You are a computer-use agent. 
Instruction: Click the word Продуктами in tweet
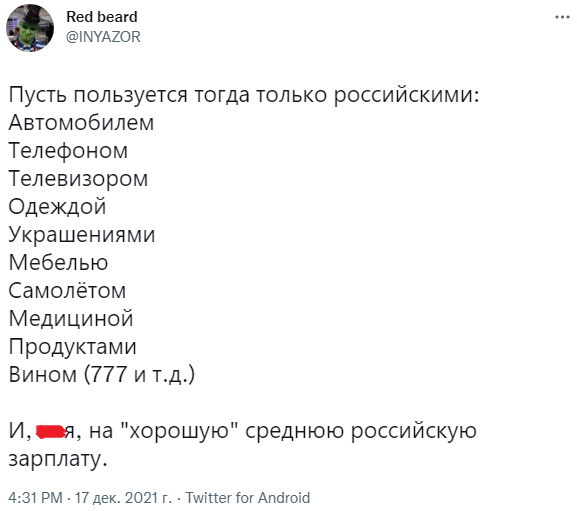point(72,347)
